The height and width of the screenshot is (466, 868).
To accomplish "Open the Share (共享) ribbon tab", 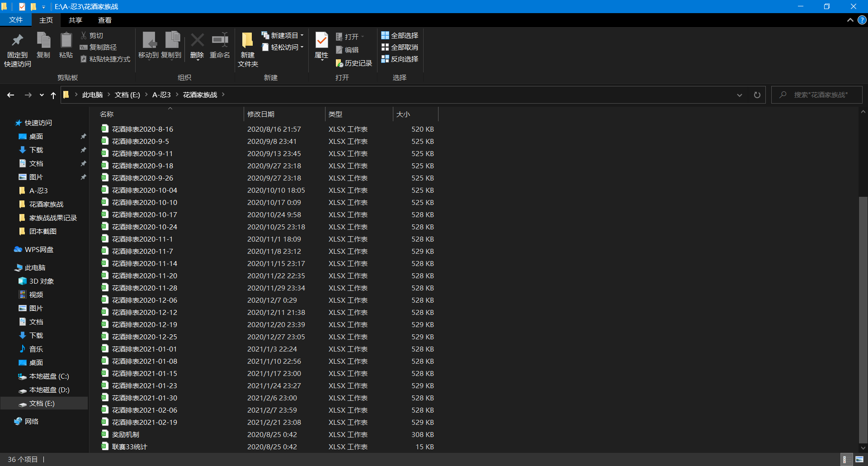I will pyautogui.click(x=75, y=20).
